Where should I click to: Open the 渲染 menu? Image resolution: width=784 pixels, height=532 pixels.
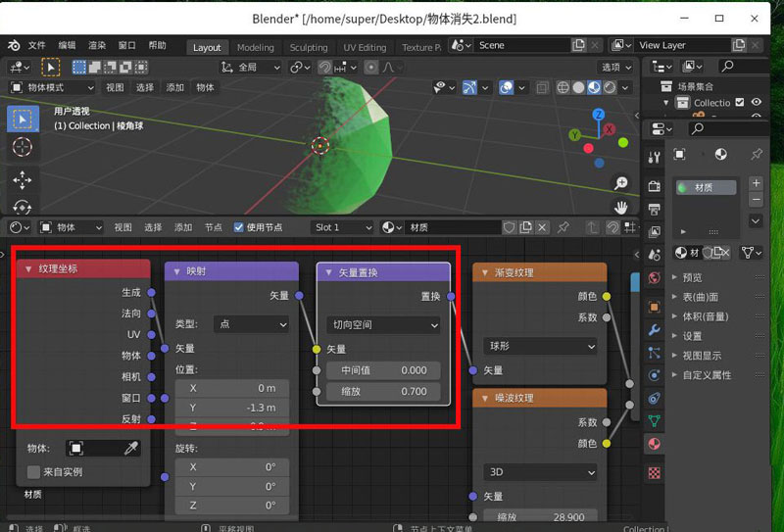[96, 45]
